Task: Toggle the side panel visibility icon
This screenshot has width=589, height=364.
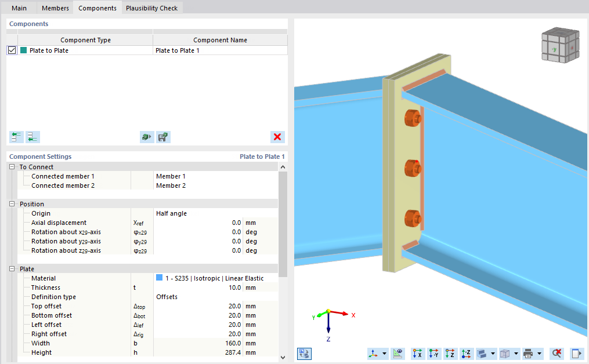Action: [x=576, y=353]
